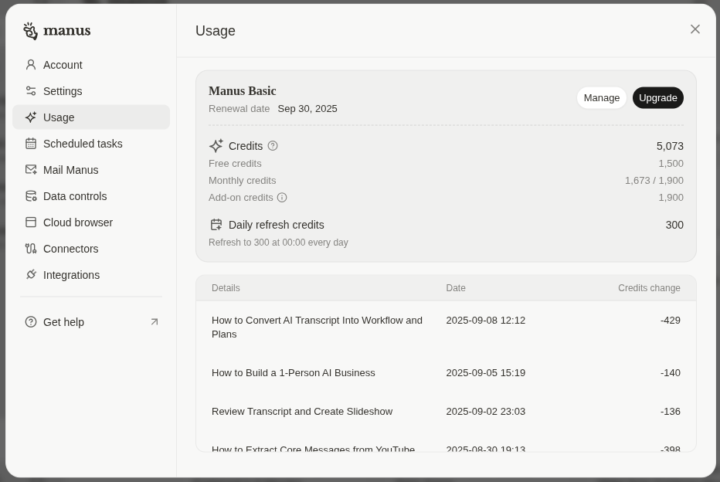Click the credits change -140

(x=670, y=373)
